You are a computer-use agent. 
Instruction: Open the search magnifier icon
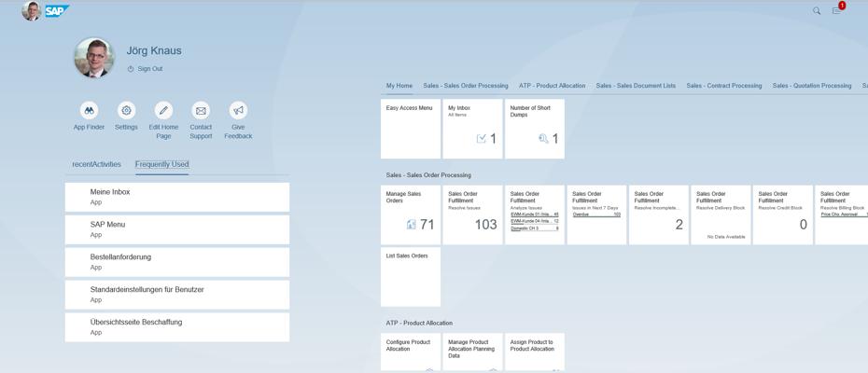[817, 10]
